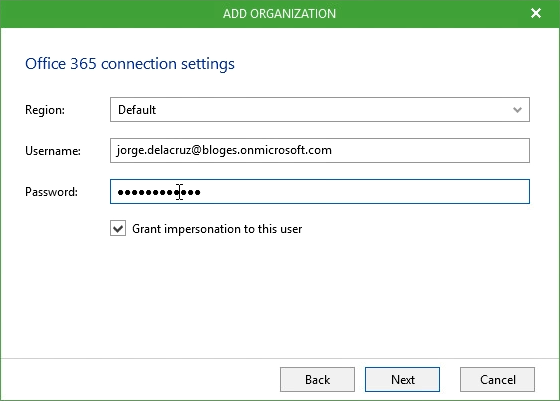Click the Password label
The height and width of the screenshot is (401, 560).
click(51, 192)
